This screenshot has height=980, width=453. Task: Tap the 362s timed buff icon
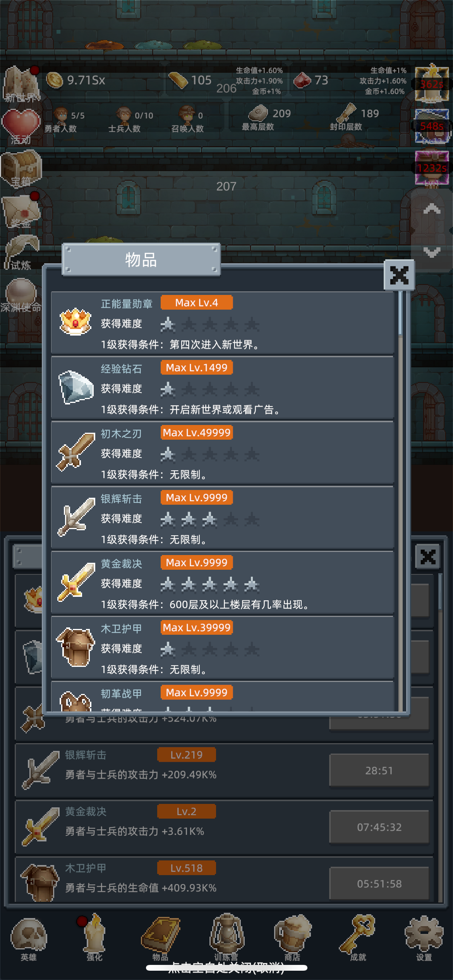[x=432, y=84]
